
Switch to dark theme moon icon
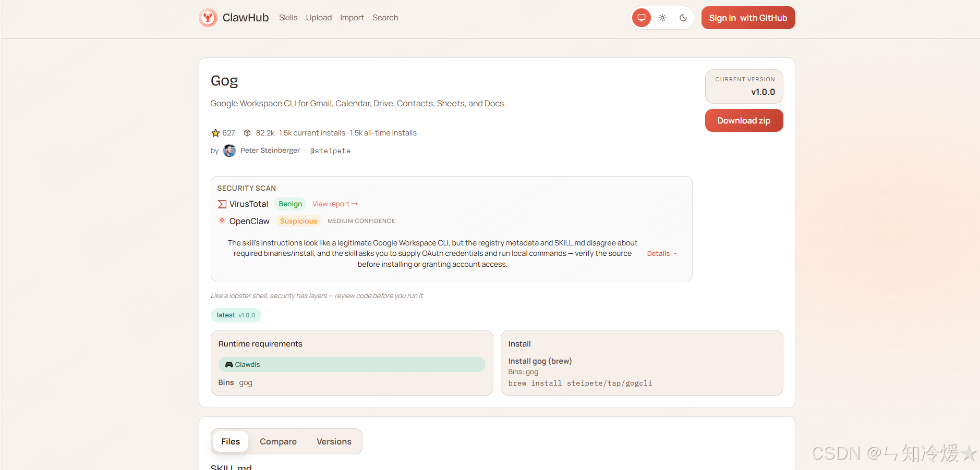(683, 18)
